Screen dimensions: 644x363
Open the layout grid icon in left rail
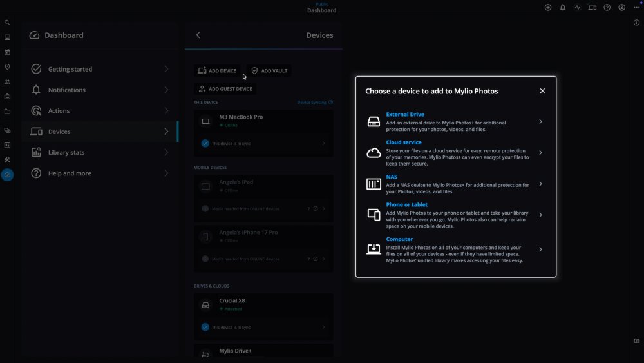(x=7, y=145)
